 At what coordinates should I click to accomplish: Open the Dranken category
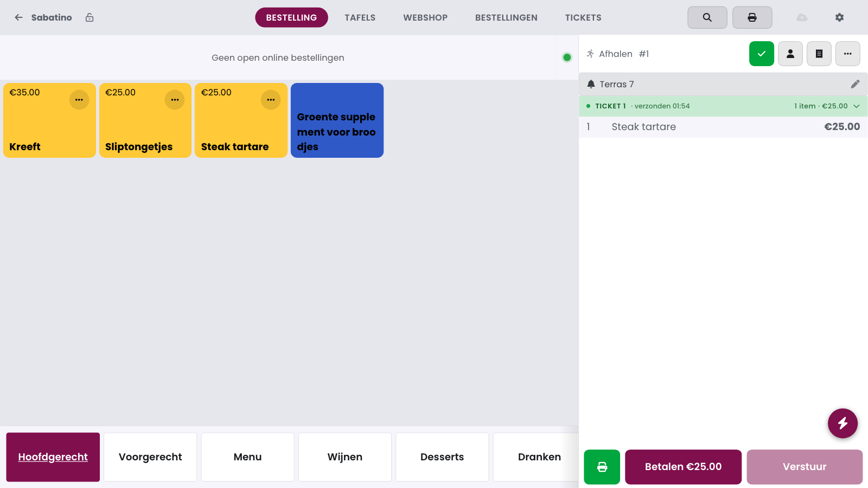pyautogui.click(x=536, y=457)
